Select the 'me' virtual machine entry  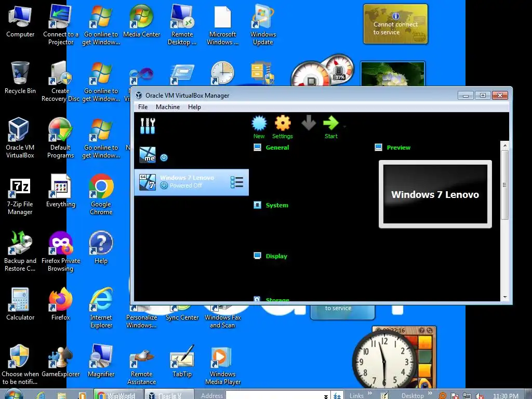tap(191, 155)
